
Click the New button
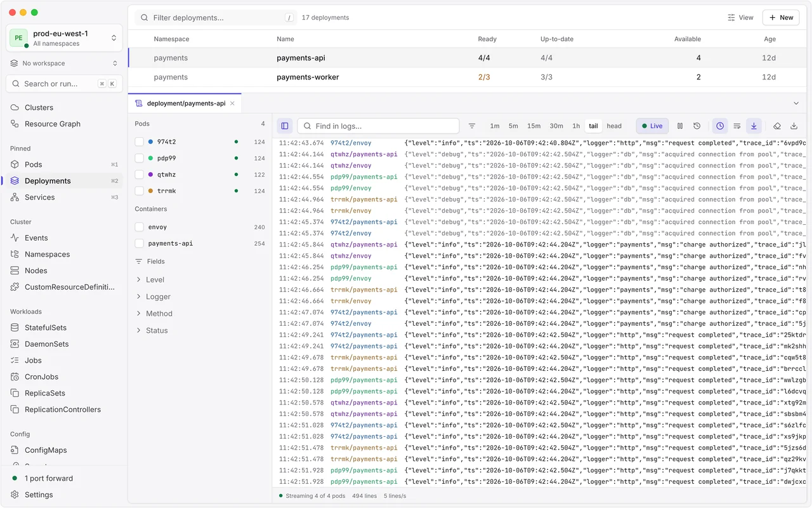coord(781,18)
